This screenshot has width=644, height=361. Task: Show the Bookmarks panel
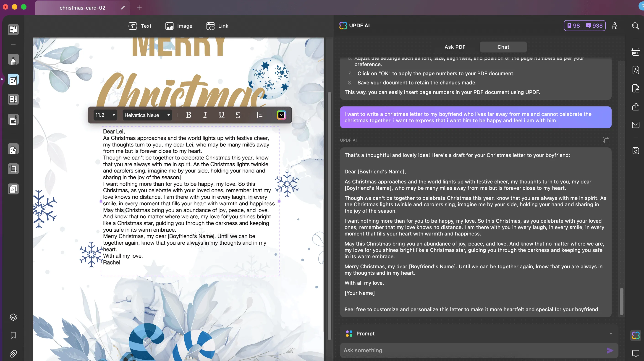(13, 335)
